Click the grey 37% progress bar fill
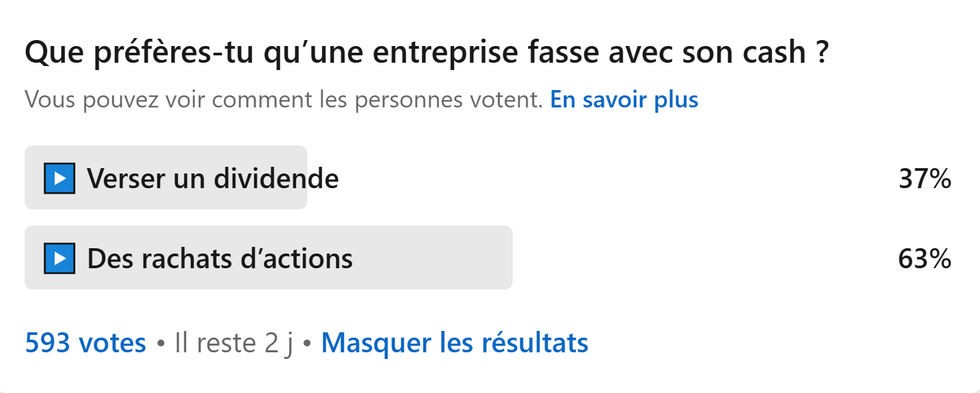This screenshot has height=393, width=980. pos(166,177)
